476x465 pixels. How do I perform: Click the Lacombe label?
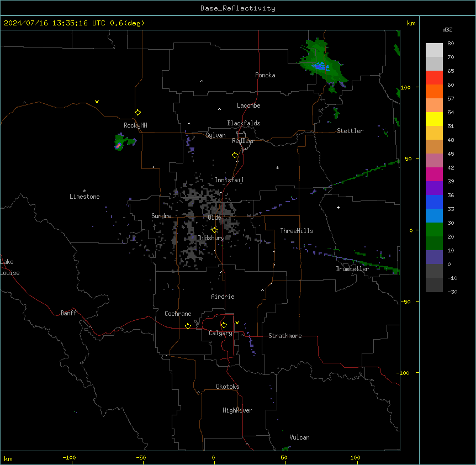pos(248,105)
